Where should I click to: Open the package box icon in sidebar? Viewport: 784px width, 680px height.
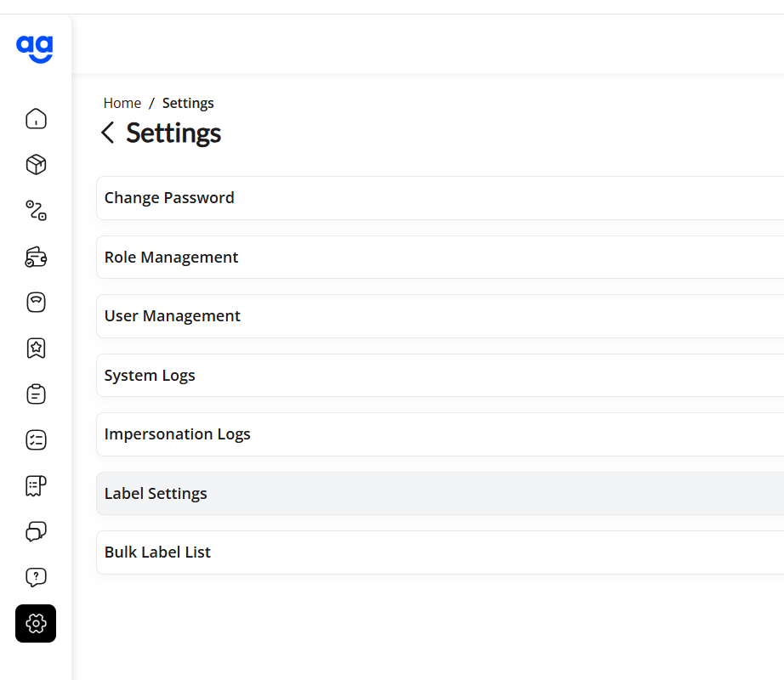click(x=36, y=164)
